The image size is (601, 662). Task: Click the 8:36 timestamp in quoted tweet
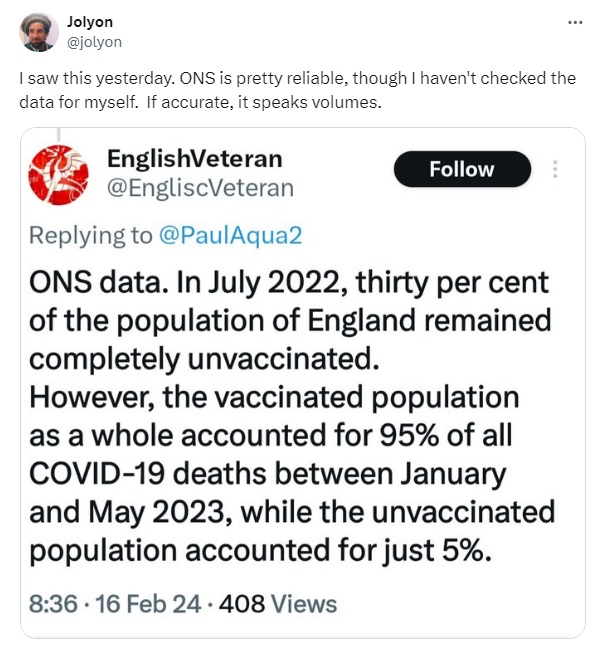pyautogui.click(x=53, y=604)
